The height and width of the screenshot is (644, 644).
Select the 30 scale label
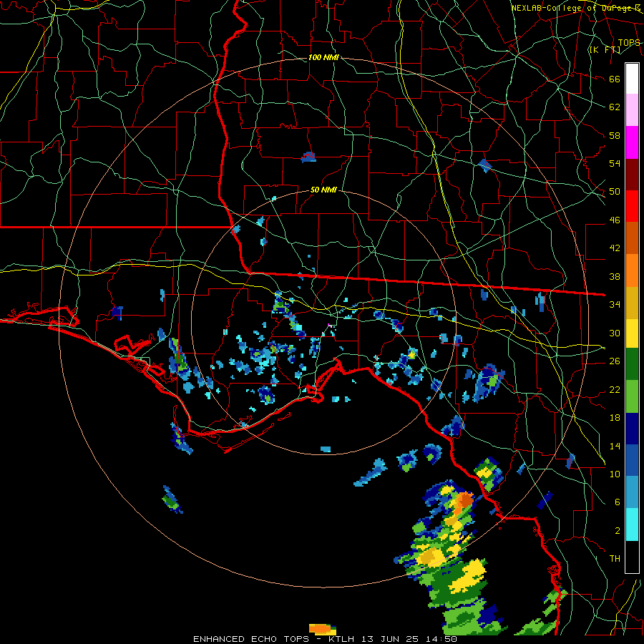coord(615,333)
